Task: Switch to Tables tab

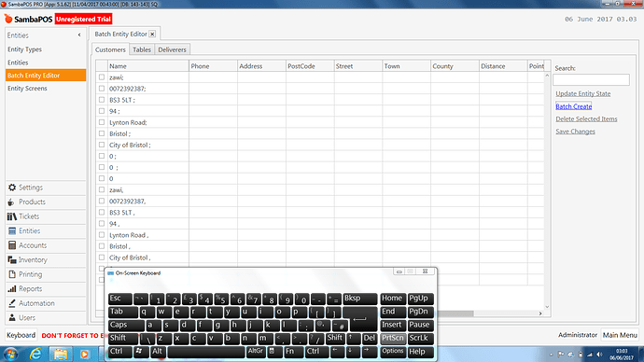Action: click(142, 49)
